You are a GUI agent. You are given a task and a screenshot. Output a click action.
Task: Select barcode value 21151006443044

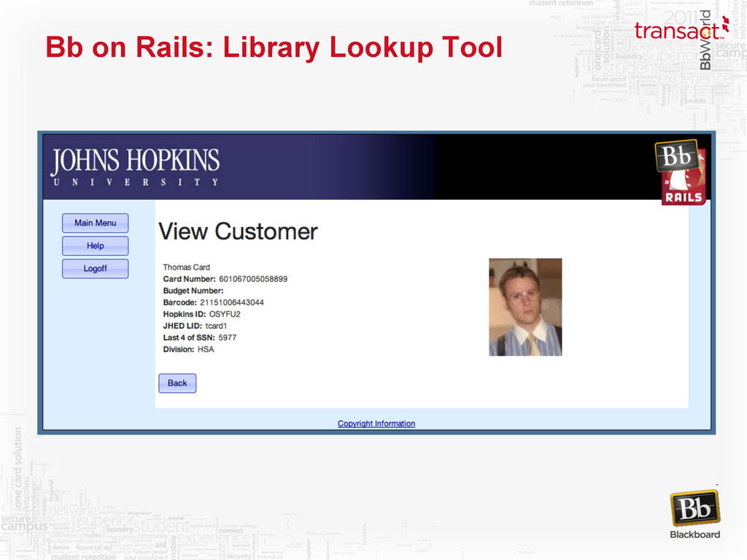[232, 303]
